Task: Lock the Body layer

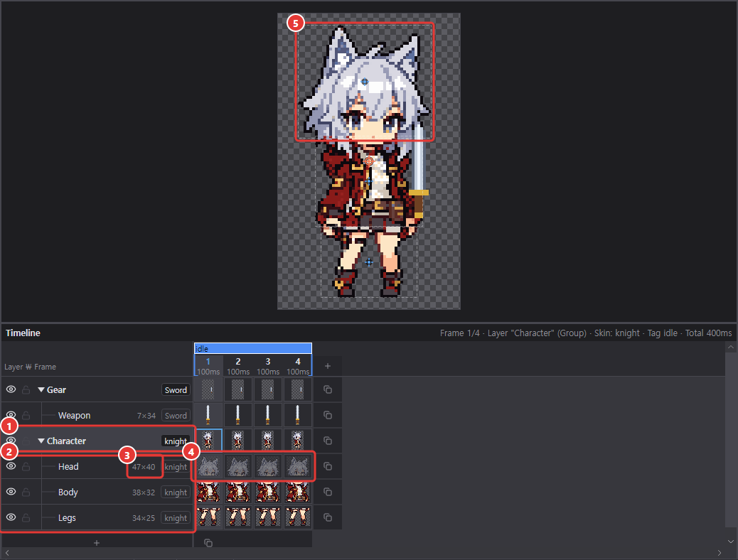Action: click(26, 492)
